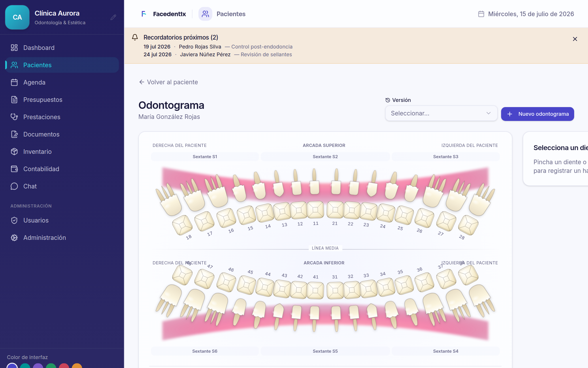Click reminder name Pedro Rojas Silva
The image size is (588, 368).
point(200,47)
